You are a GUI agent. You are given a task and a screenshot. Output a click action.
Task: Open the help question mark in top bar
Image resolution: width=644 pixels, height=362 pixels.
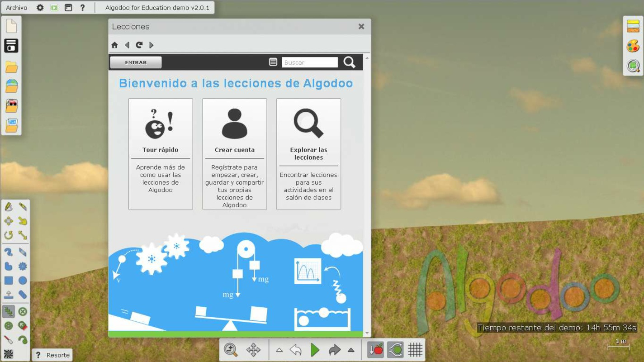pyautogui.click(x=82, y=8)
